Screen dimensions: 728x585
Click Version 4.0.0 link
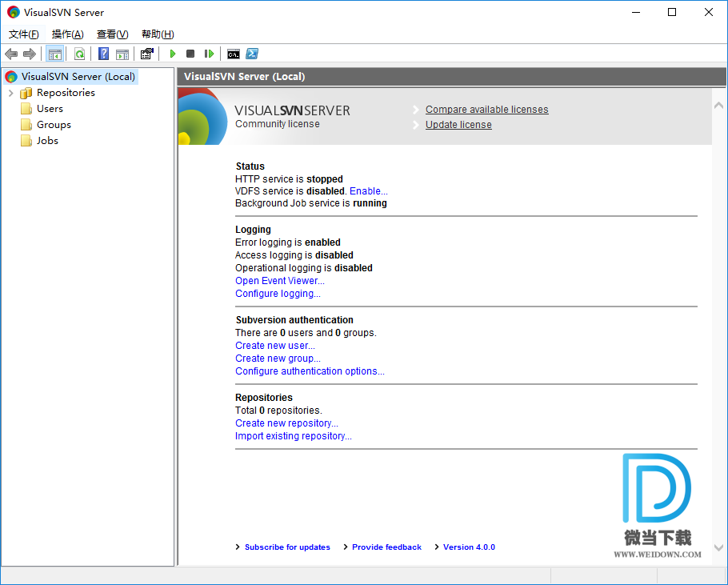pyautogui.click(x=469, y=547)
